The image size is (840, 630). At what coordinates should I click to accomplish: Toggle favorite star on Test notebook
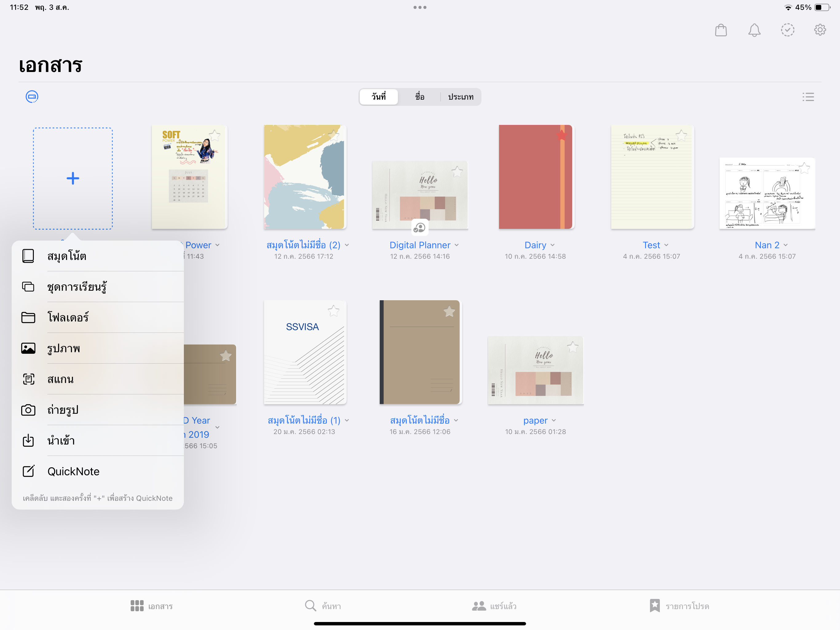(x=681, y=135)
